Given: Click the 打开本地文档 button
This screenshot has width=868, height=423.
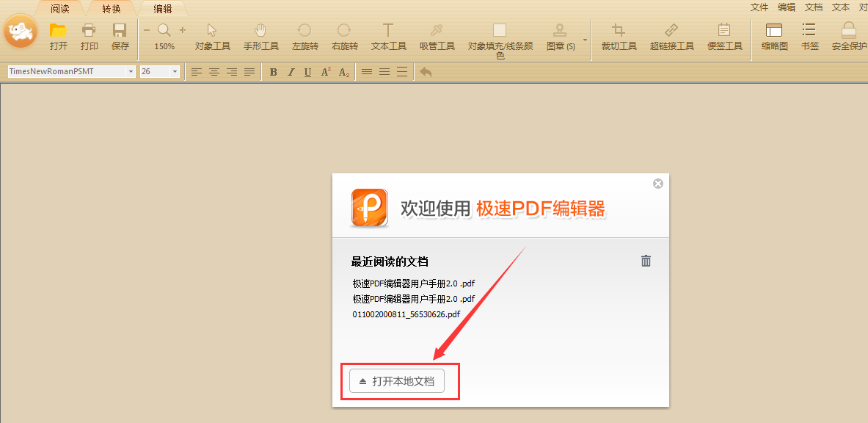Looking at the screenshot, I should pyautogui.click(x=399, y=380).
